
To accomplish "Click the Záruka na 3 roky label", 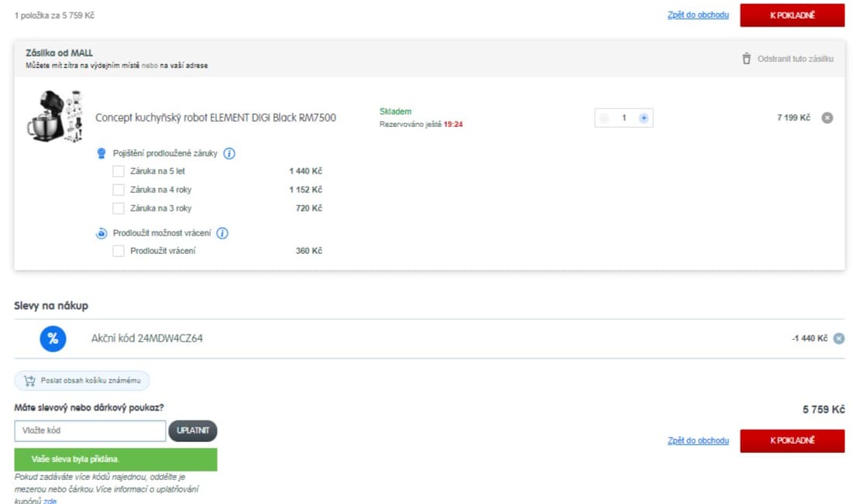I will 160,208.
